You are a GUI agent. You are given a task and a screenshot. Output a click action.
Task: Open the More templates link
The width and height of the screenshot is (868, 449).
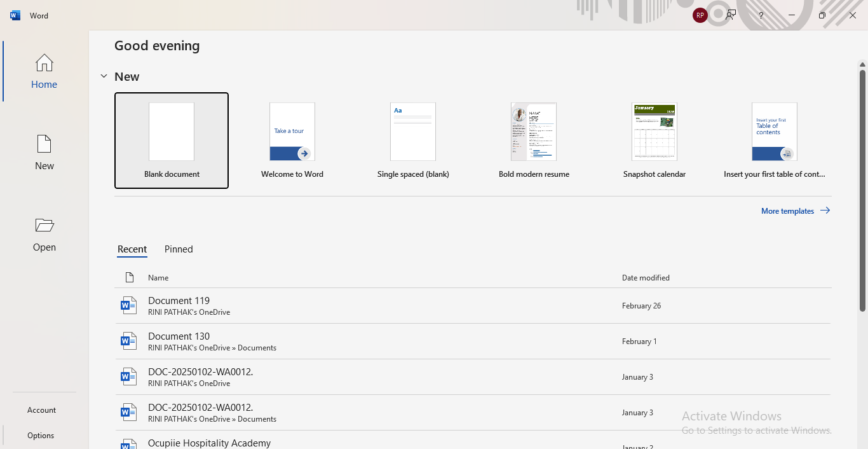tap(795, 211)
